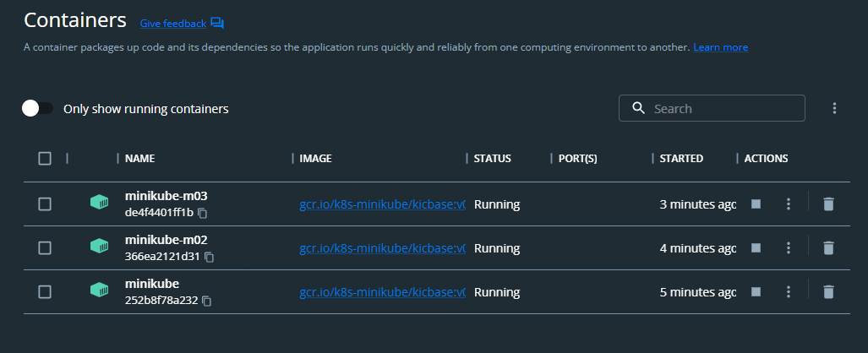Select checkbox for 252b8f78a232 container row

45,291
